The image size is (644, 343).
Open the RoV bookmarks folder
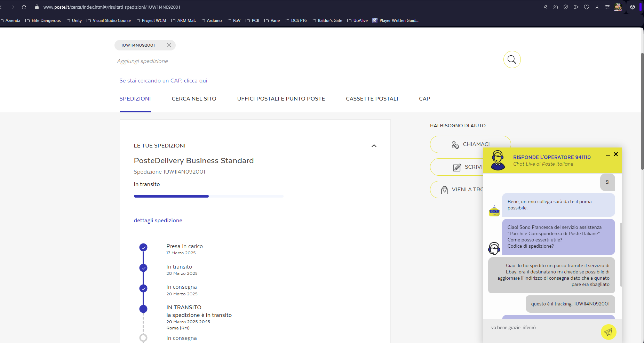click(x=233, y=21)
